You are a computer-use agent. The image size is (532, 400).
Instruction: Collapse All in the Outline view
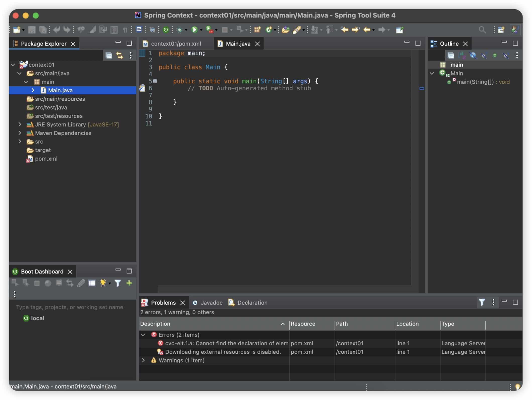click(451, 55)
